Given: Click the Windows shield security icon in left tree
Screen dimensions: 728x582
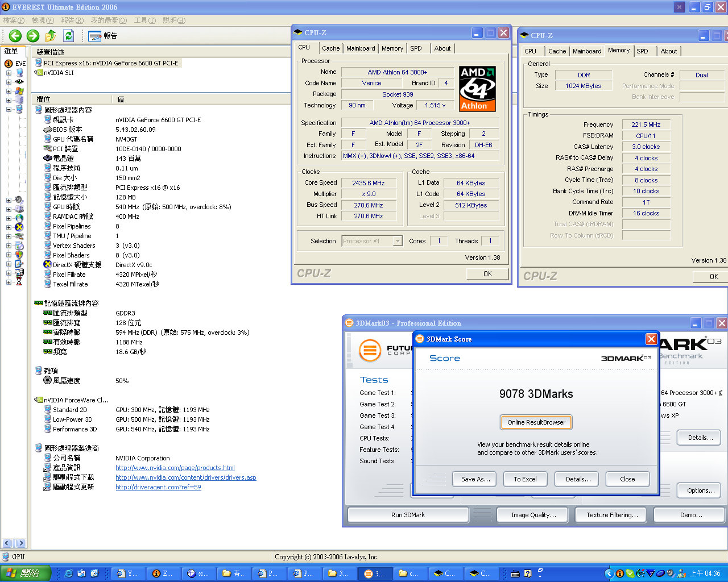Looking at the screenshot, I should pyautogui.click(x=19, y=254).
